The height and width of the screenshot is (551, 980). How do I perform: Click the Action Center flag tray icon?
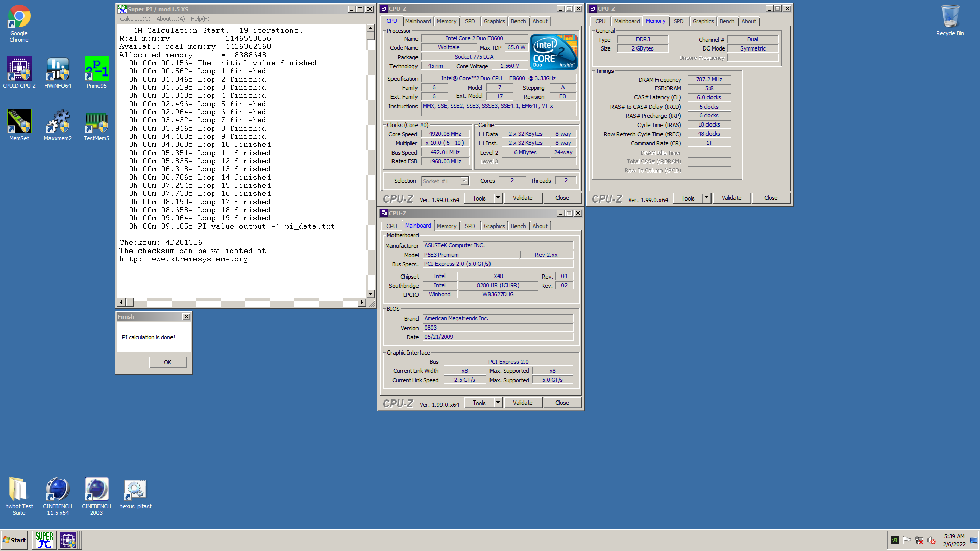907,540
